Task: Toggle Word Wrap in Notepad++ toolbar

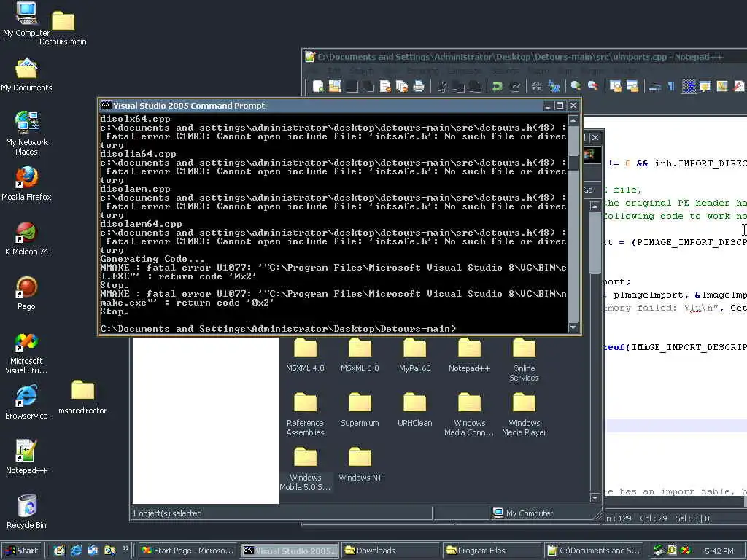Action: [655, 86]
